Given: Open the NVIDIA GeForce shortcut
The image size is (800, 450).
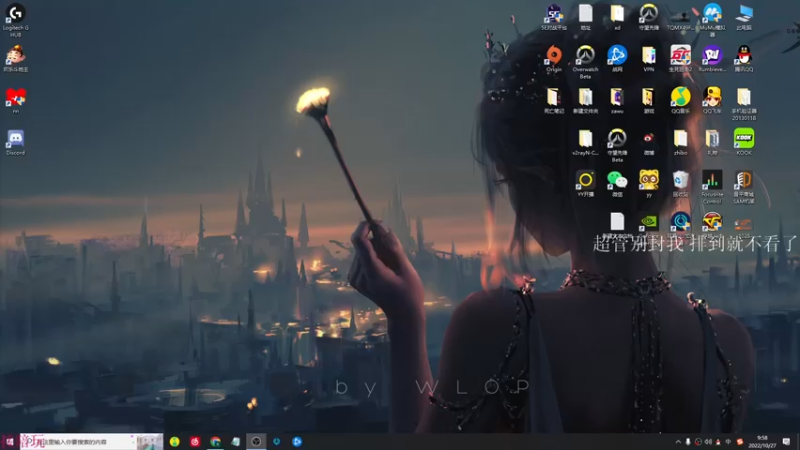Looking at the screenshot, I should 648,222.
